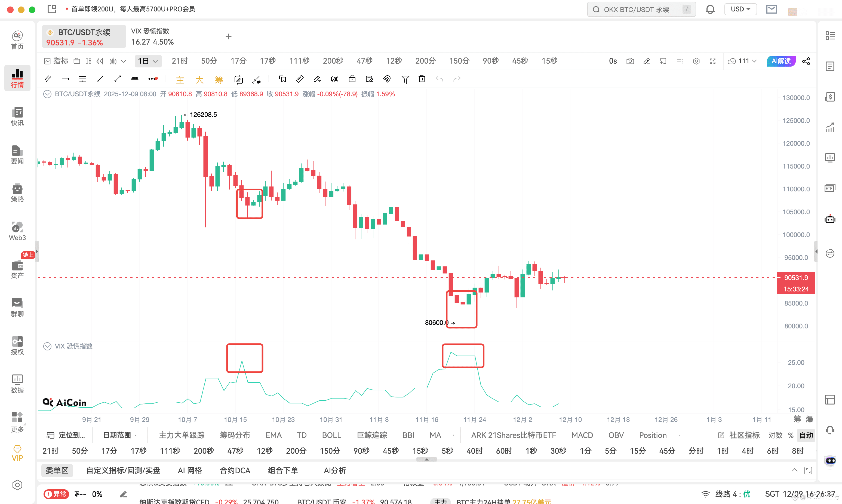Click the OKX BTC/USDT search bar

pyautogui.click(x=641, y=9)
